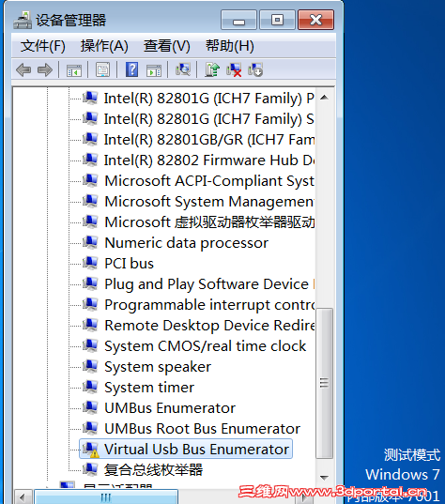Image resolution: width=445 pixels, height=504 pixels.
Task: Minimize the 设备管理器 window
Action: tap(238, 20)
